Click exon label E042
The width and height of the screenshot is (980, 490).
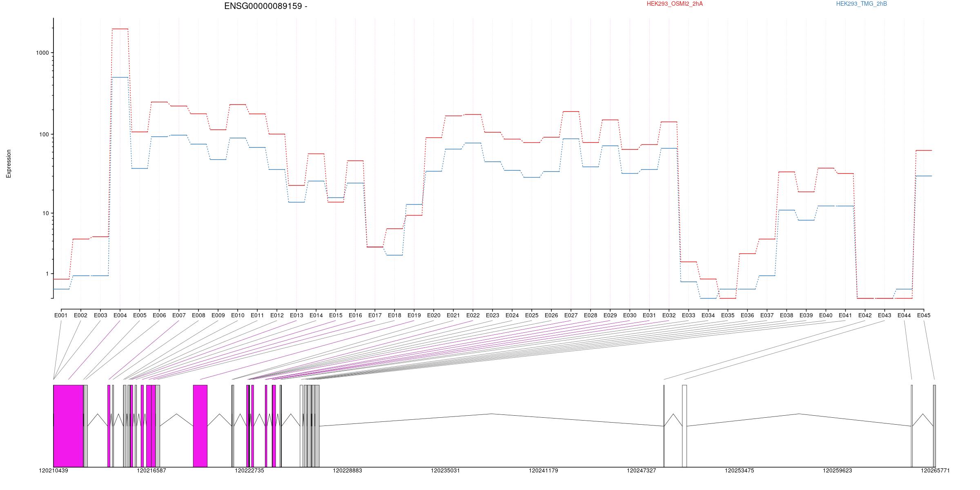tap(865, 315)
